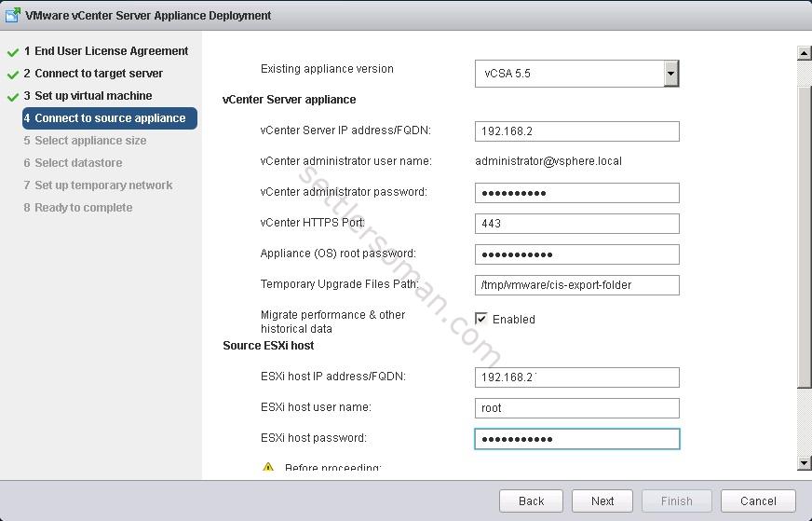The width and height of the screenshot is (812, 521).
Task: Click the Temporary Upgrade Files Path field
Action: click(577, 284)
